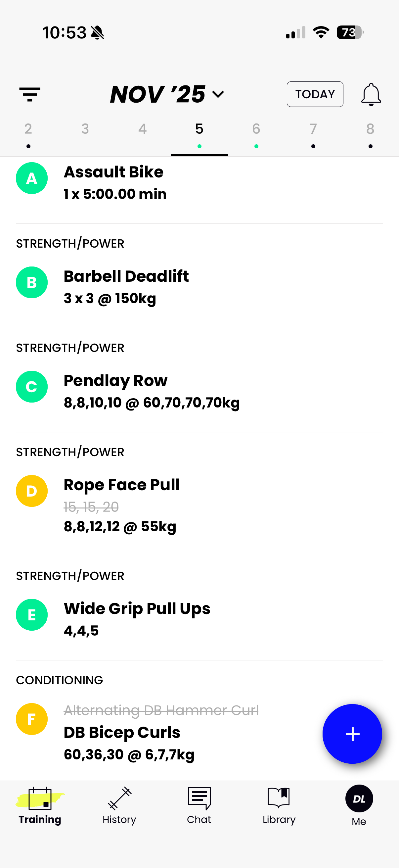Open the DB Bicep Curls exercise

(122, 733)
